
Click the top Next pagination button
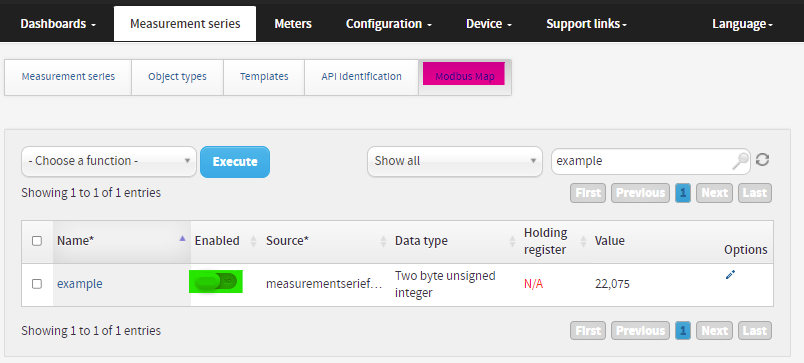714,193
